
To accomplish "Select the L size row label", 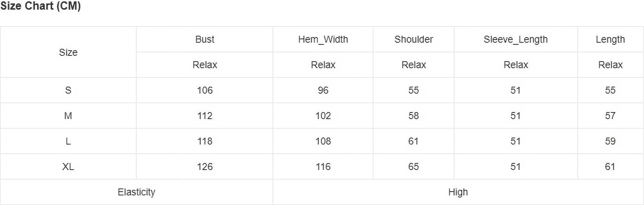I will click(x=68, y=141).
